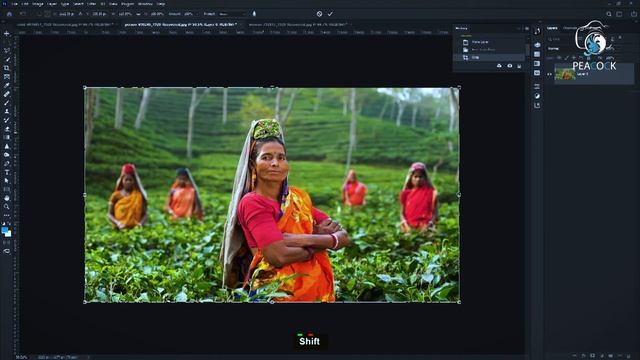
Task: Open the Window menu
Action: point(145,4)
